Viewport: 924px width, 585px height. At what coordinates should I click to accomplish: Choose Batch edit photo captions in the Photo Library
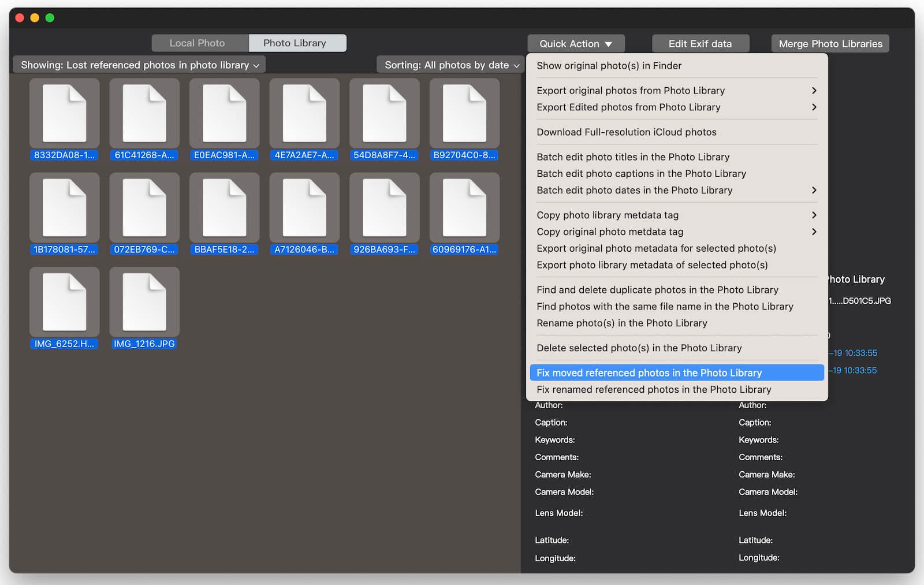coord(677,174)
